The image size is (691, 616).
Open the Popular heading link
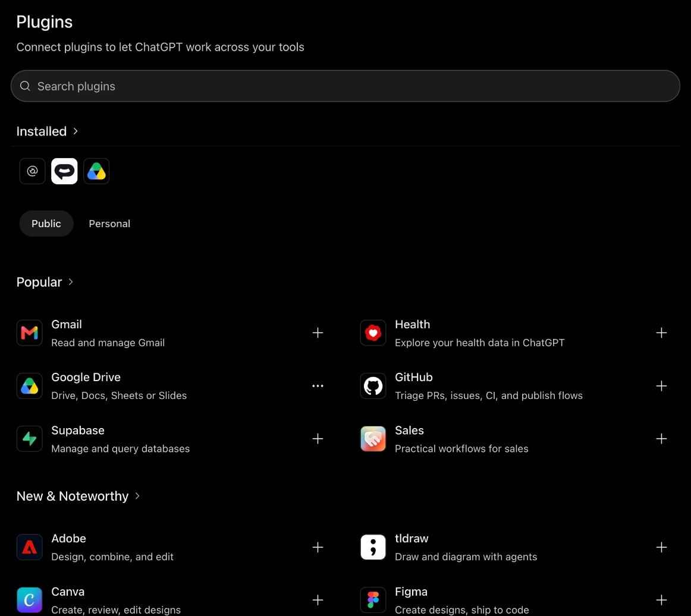tap(39, 282)
